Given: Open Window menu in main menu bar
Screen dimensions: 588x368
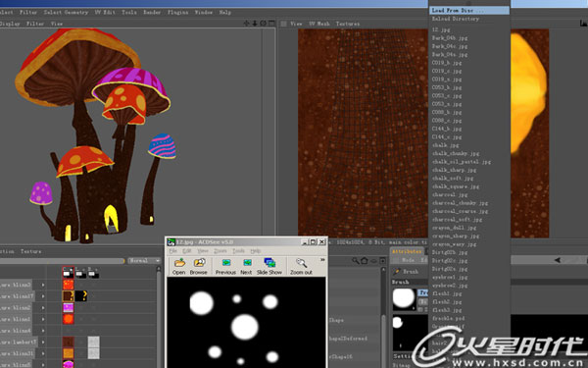Looking at the screenshot, I should click(x=203, y=13).
